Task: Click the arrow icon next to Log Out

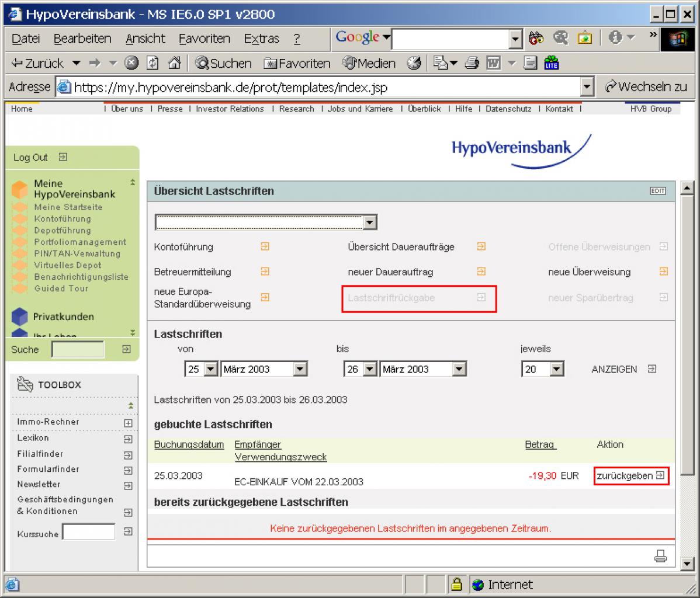Action: [x=63, y=157]
